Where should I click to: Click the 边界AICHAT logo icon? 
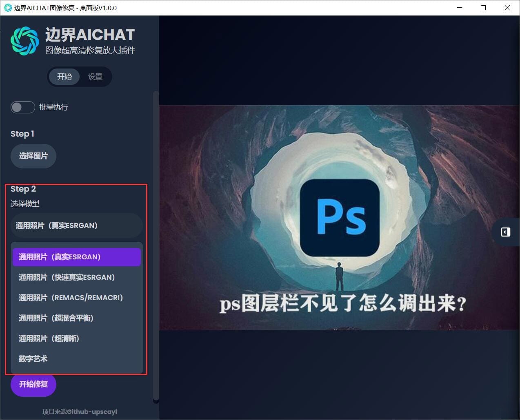click(x=24, y=41)
